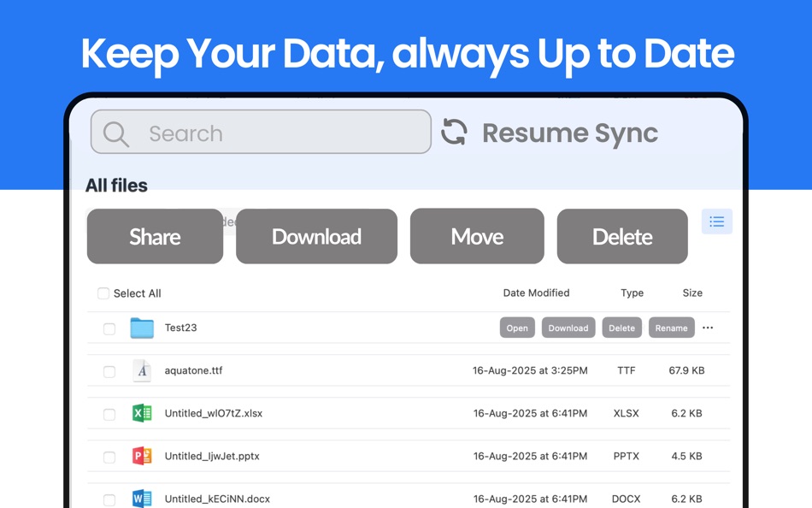Click the Excel icon beside Untitled_wlO7tZ.xlsx
The image size is (812, 508).
pos(142,413)
